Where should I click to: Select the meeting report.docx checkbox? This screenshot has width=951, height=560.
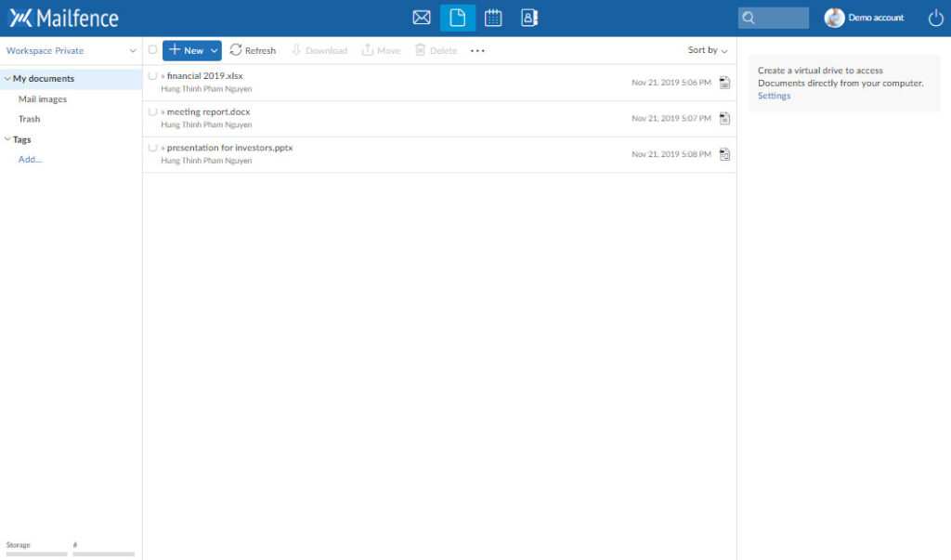coord(153,112)
